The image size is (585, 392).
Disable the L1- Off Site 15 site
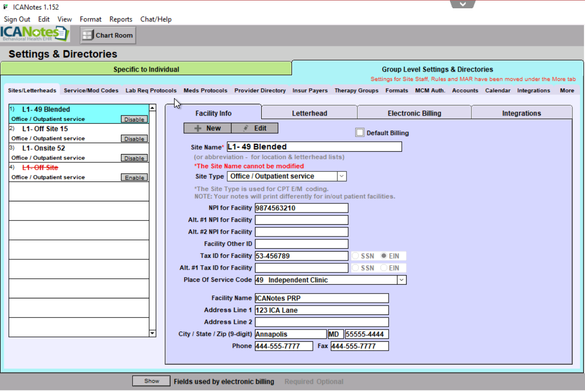pyautogui.click(x=134, y=139)
